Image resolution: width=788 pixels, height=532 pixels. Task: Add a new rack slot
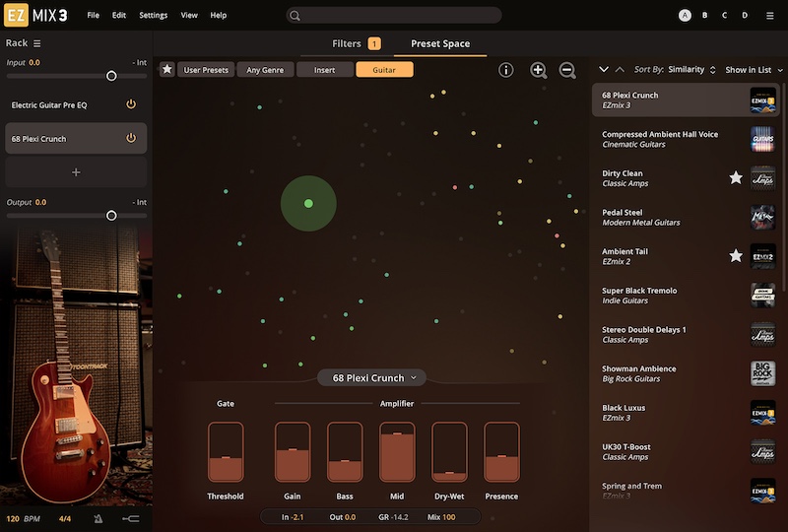[x=76, y=172]
